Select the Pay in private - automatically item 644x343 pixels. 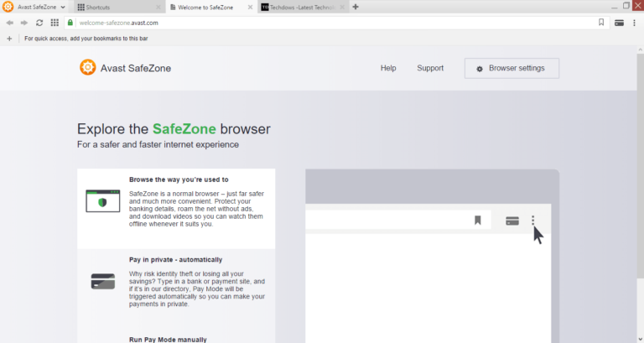tap(176, 288)
